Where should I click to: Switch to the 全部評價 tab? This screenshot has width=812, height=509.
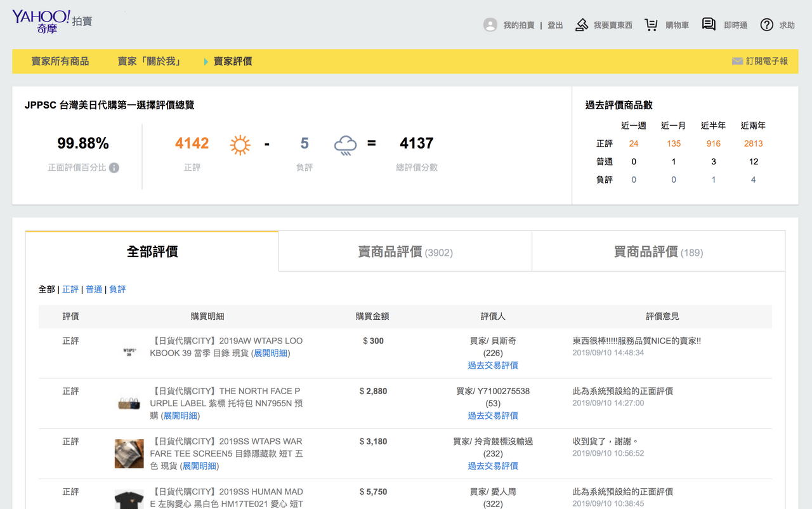pyautogui.click(x=152, y=251)
